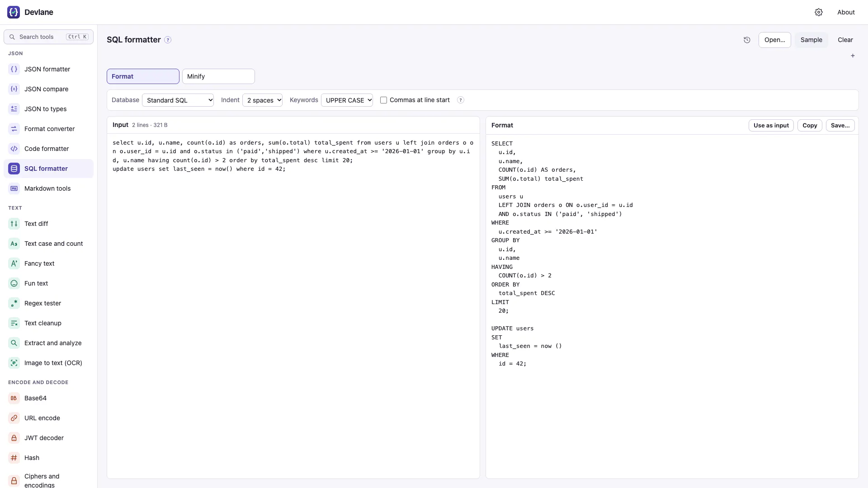
Task: Open history via the clock icon
Action: (x=747, y=40)
